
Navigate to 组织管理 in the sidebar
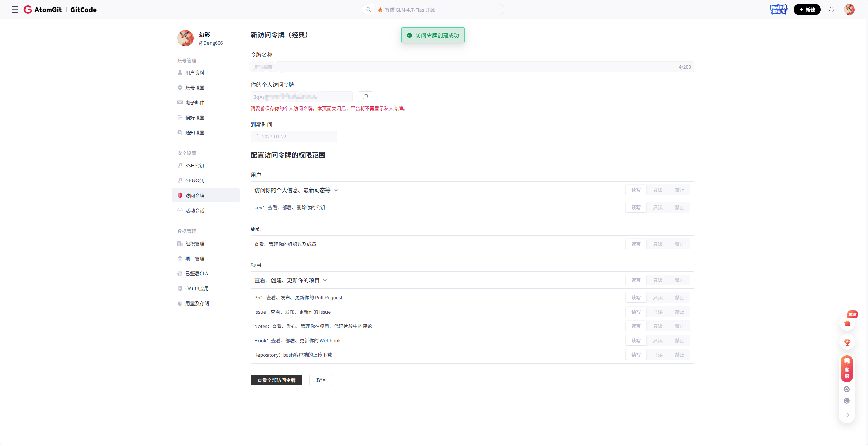tap(195, 243)
